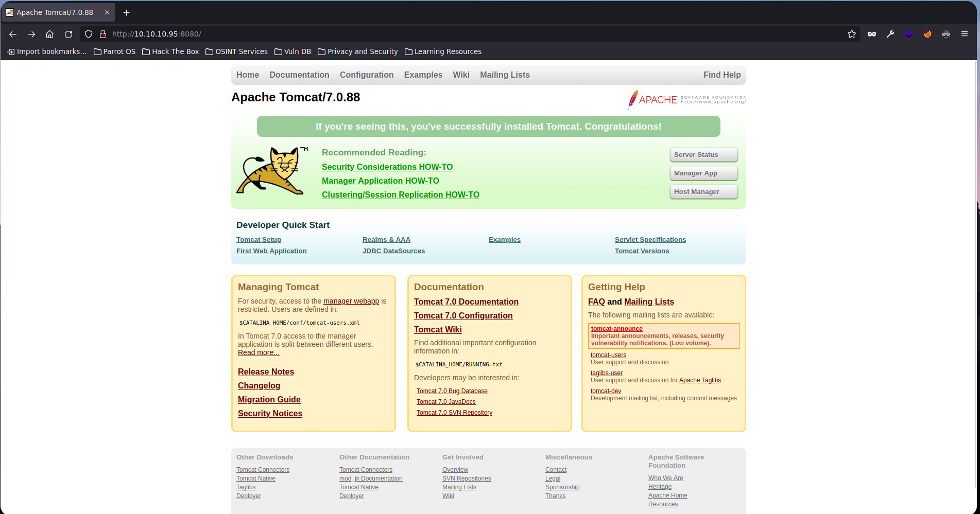
Task: Click the insecure connection padlock icon
Action: [103, 34]
